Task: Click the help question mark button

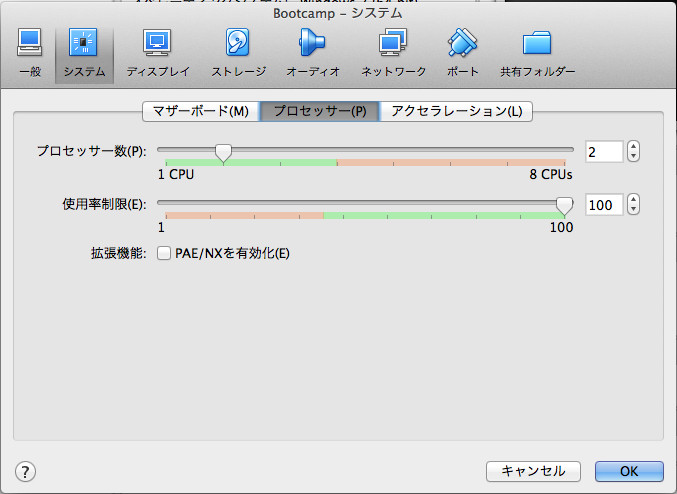Action: pyautogui.click(x=25, y=472)
